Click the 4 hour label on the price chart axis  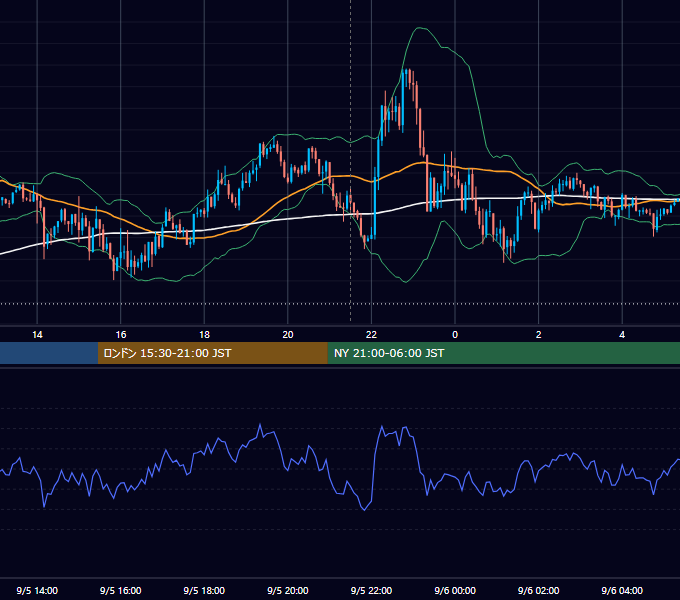(622, 335)
